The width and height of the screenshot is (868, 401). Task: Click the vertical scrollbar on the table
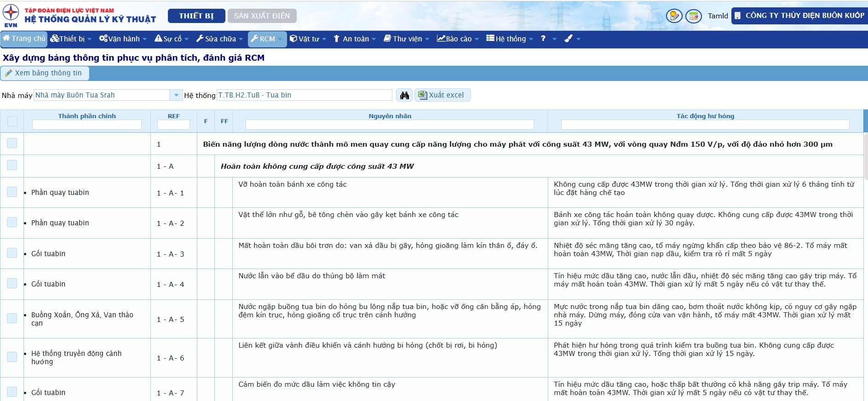(865, 152)
